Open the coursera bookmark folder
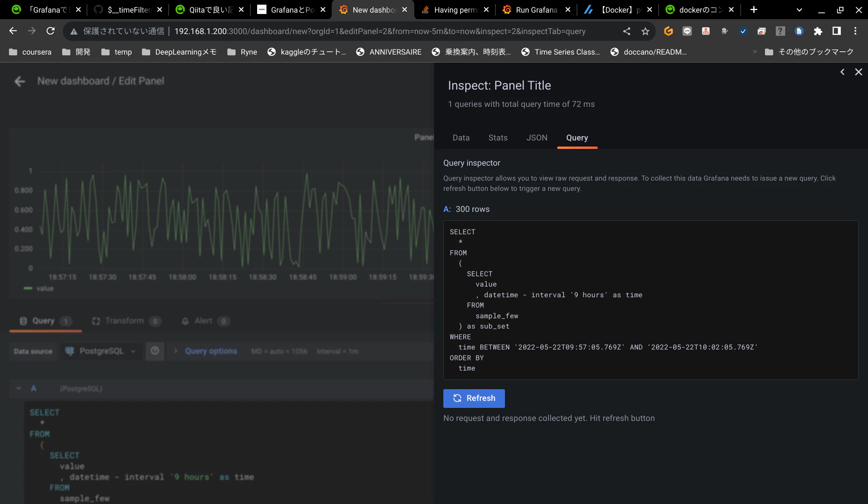The height and width of the screenshot is (504, 868). point(30,52)
